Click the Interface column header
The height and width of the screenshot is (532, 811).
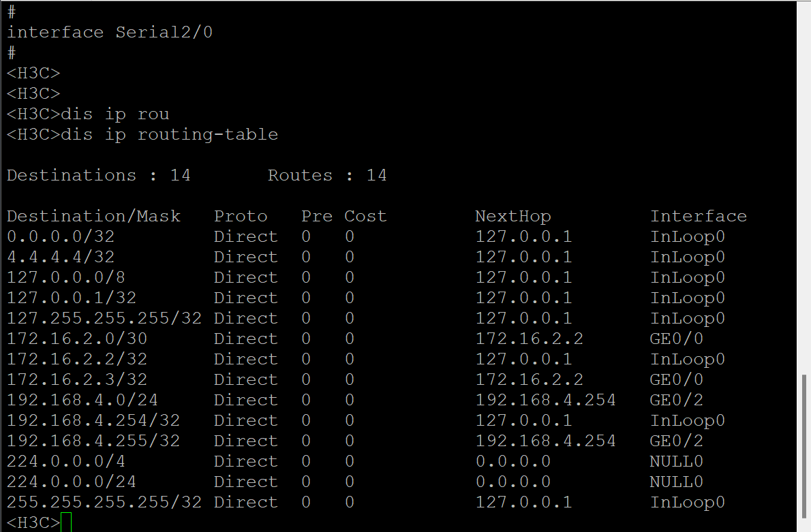pos(698,217)
